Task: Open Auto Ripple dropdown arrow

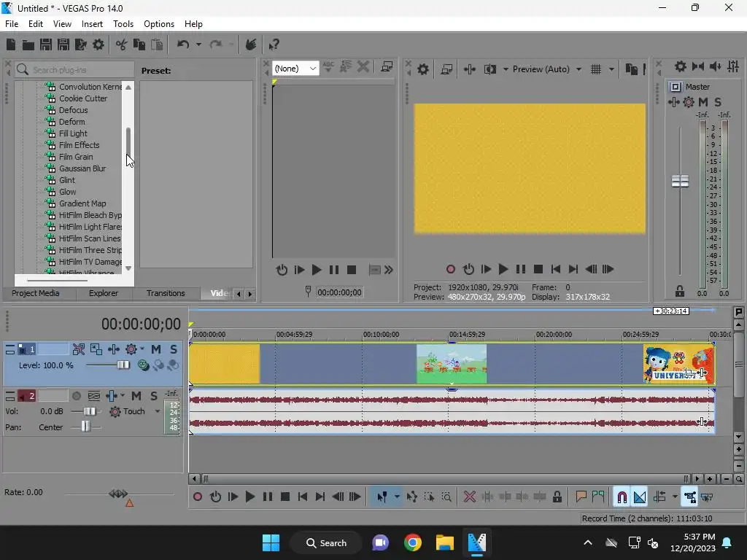Action: coord(675,497)
